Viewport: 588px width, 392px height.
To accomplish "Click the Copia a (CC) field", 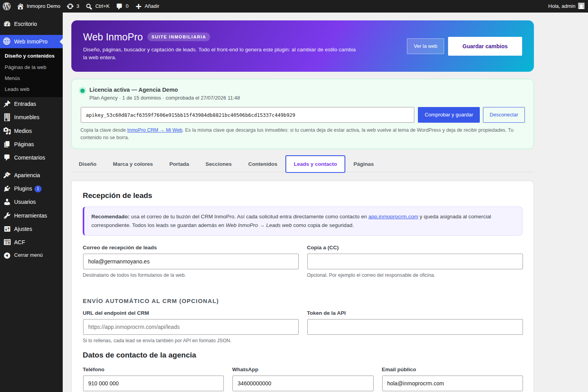I will pos(415,261).
